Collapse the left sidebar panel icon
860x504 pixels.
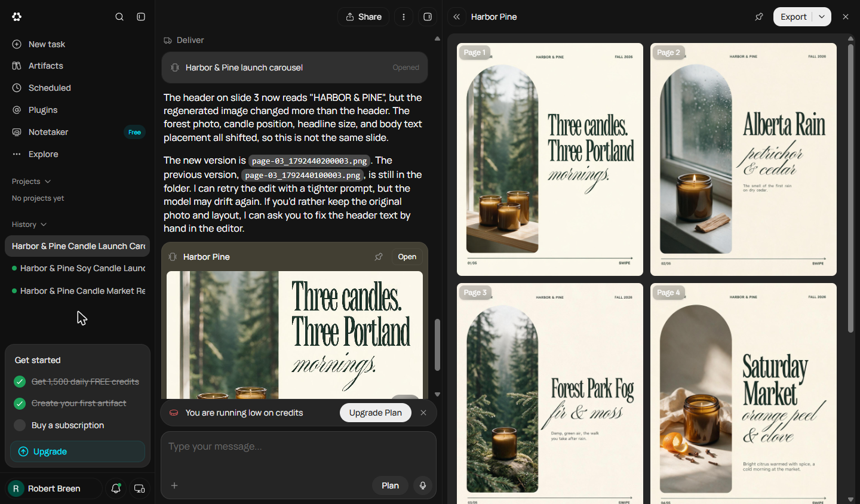click(x=141, y=17)
